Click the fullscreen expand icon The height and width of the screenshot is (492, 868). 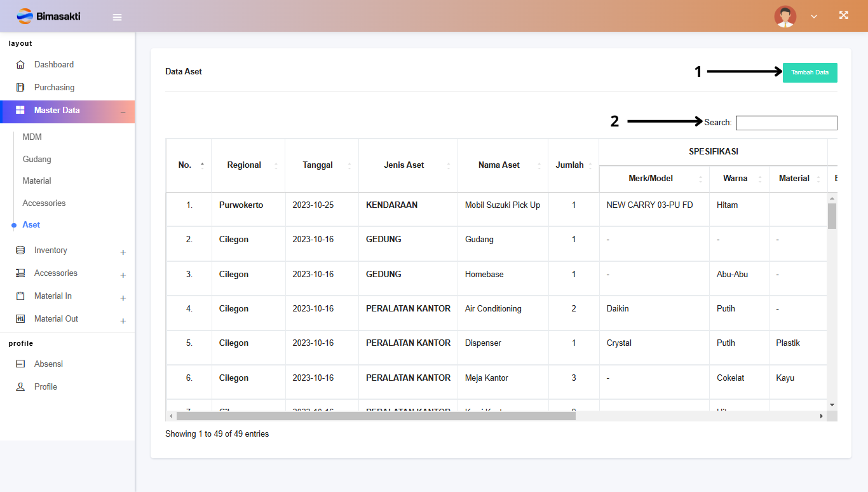coord(843,16)
